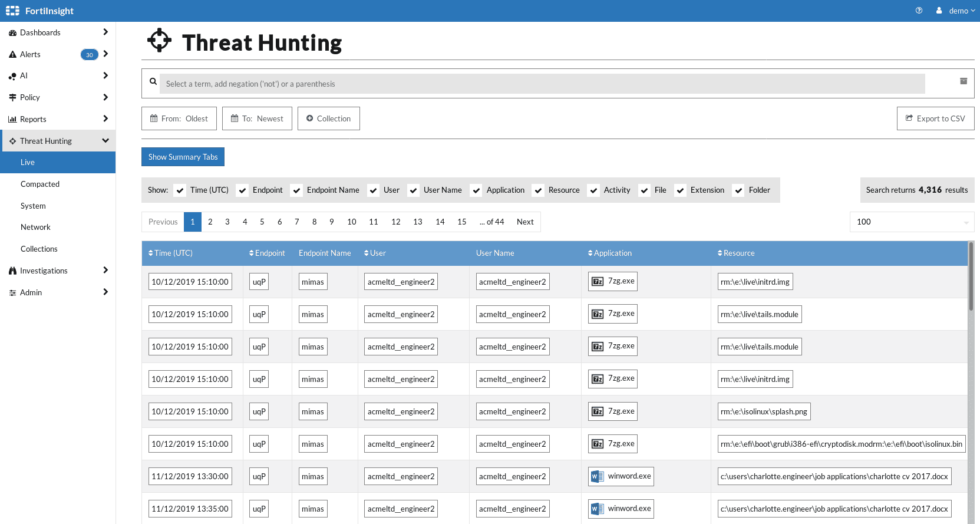Click the FortiInsight logo icon
Screen dimensions: 980x524
12,11
